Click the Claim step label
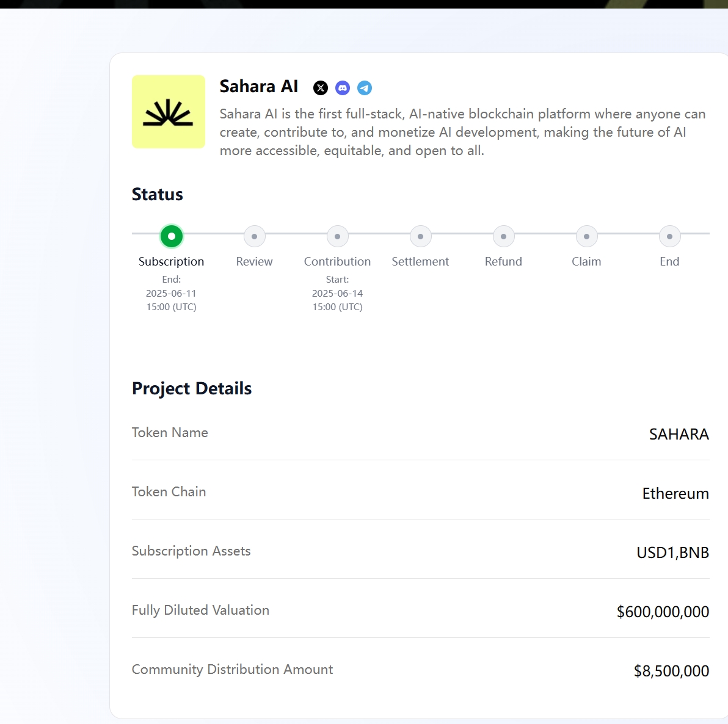 point(586,262)
